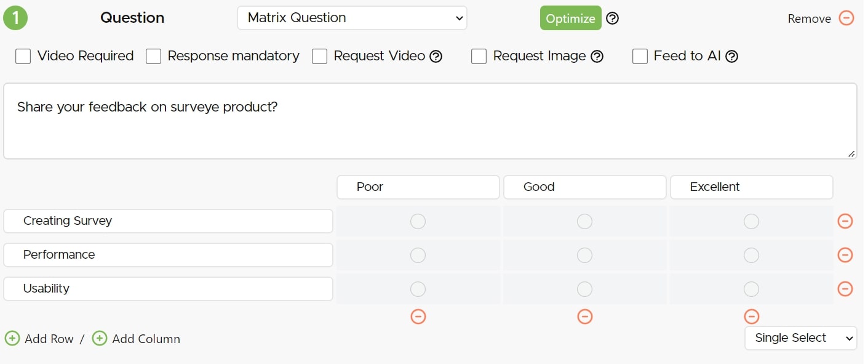Enable the Video Required checkbox

[23, 57]
